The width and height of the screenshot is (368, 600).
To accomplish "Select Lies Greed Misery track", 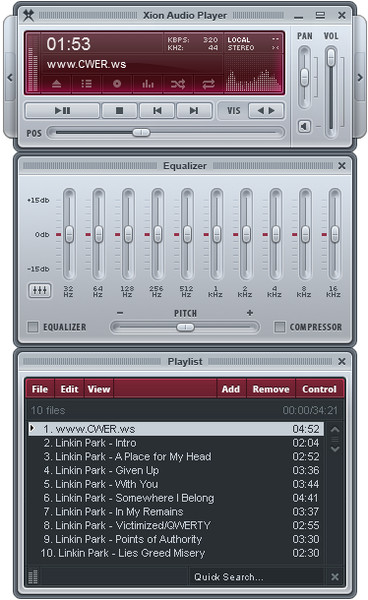I will (176, 553).
